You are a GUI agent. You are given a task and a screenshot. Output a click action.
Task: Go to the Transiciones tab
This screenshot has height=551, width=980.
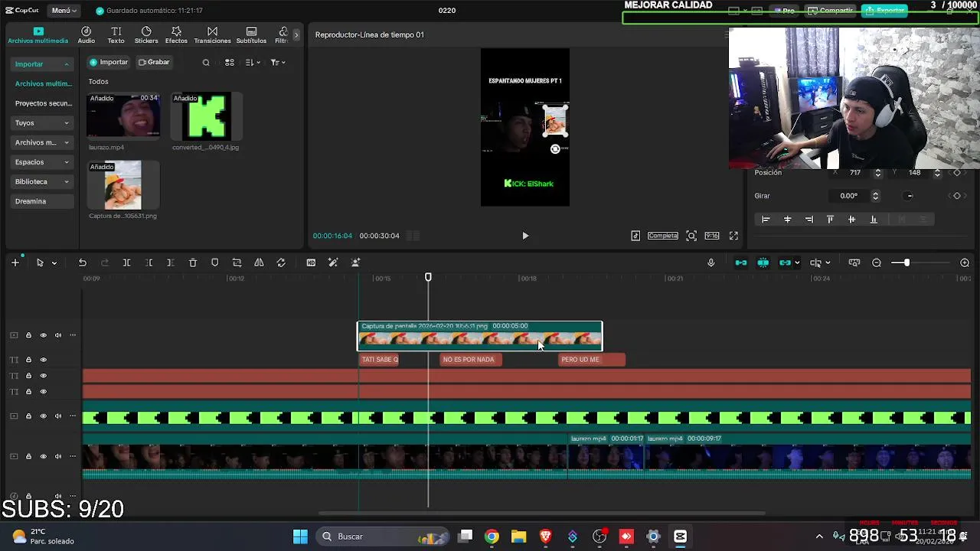212,34
